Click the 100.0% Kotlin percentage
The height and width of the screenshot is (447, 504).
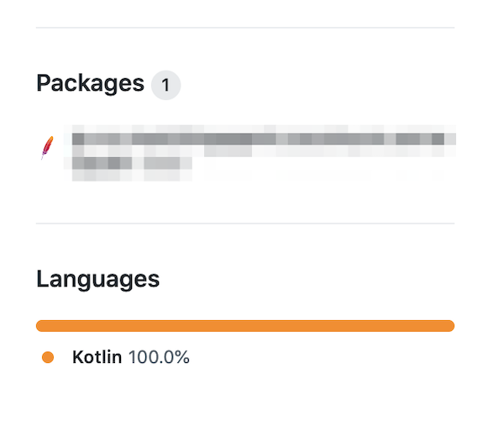click(159, 357)
